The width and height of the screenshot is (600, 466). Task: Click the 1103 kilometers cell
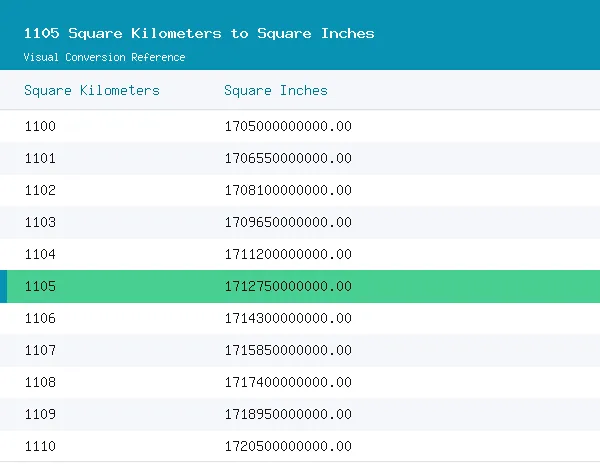point(40,222)
